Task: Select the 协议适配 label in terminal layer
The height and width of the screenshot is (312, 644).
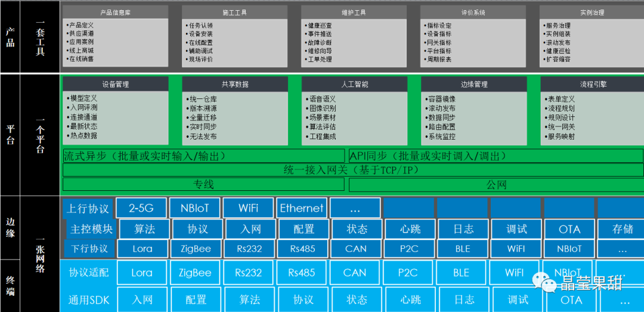Action: click(x=89, y=273)
